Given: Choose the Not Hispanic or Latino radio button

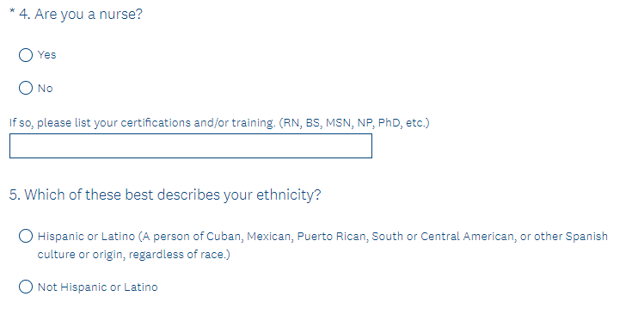Looking at the screenshot, I should pyautogui.click(x=26, y=287).
